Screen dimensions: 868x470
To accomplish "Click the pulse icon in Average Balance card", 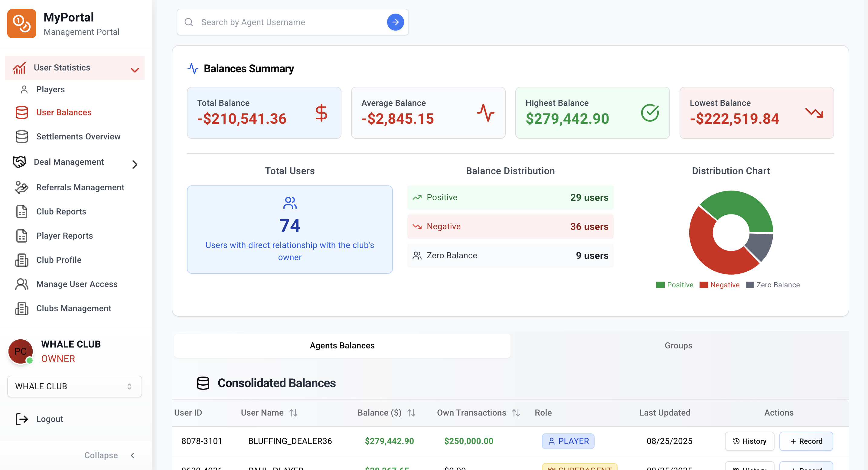I will tap(485, 113).
